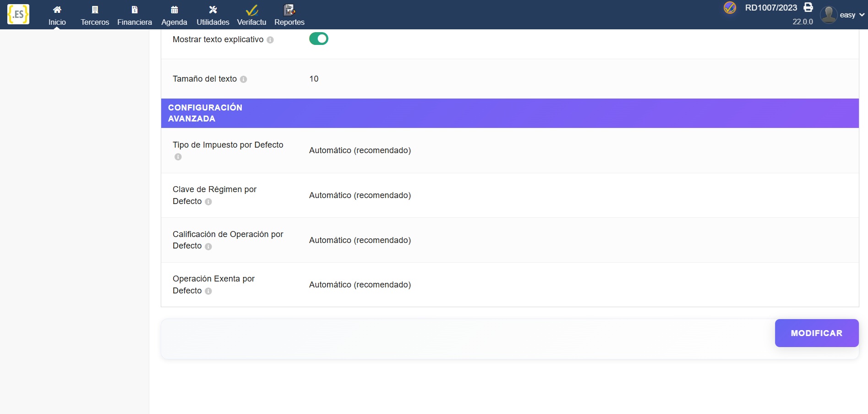Open the Inicio home menu
Screen dimensions: 868x414
(57, 15)
